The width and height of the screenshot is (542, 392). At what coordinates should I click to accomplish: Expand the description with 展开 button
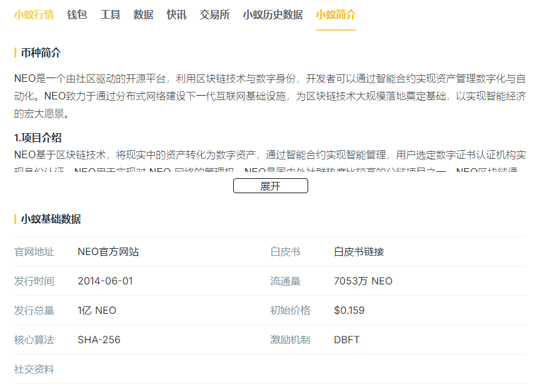click(270, 186)
